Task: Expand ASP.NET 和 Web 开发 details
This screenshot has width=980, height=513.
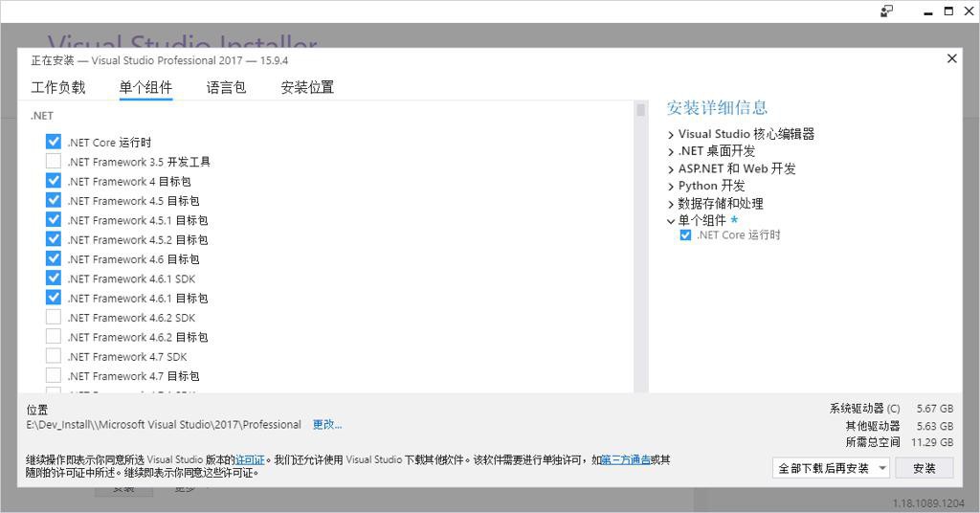Action: click(671, 169)
